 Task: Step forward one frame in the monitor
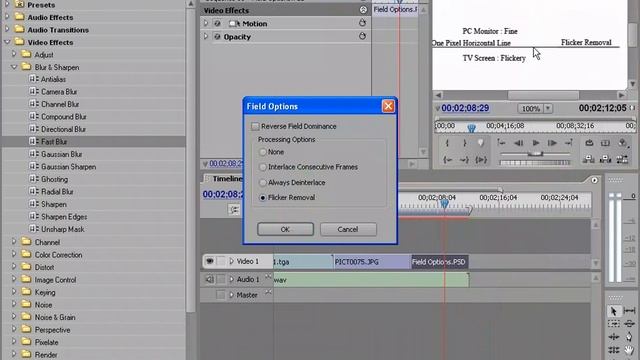click(x=552, y=143)
